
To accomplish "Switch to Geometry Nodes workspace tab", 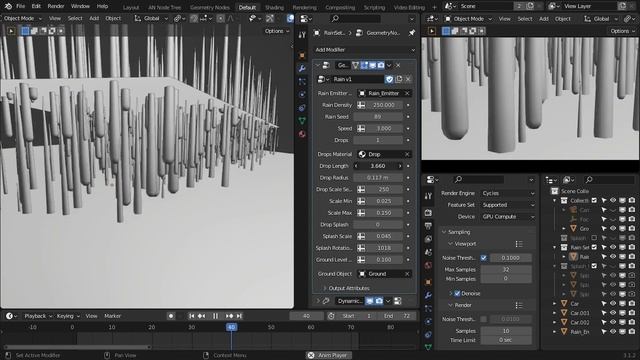I will [x=210, y=7].
